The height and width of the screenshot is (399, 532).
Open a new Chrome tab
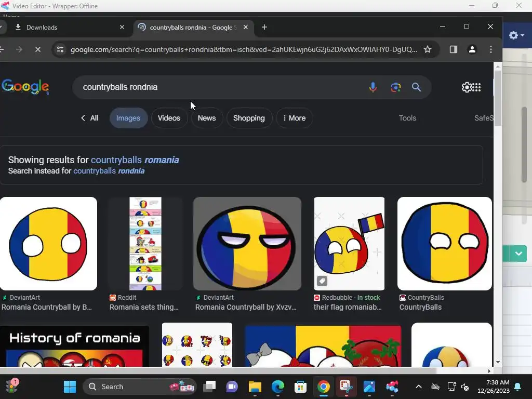point(264,27)
